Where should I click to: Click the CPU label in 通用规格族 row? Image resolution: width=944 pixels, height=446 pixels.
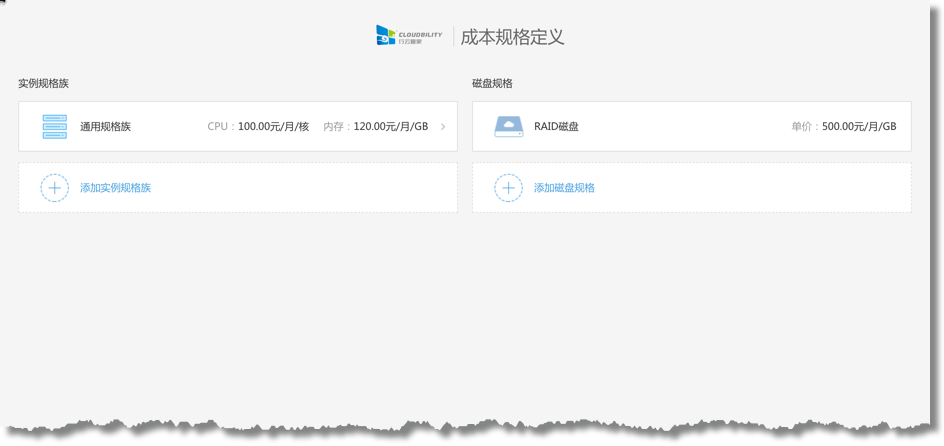[218, 127]
